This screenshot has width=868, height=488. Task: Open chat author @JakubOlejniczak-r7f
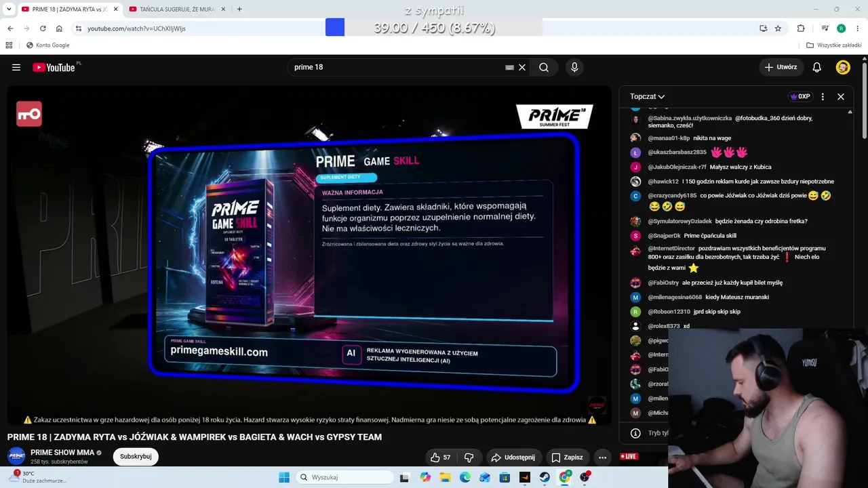coord(677,167)
